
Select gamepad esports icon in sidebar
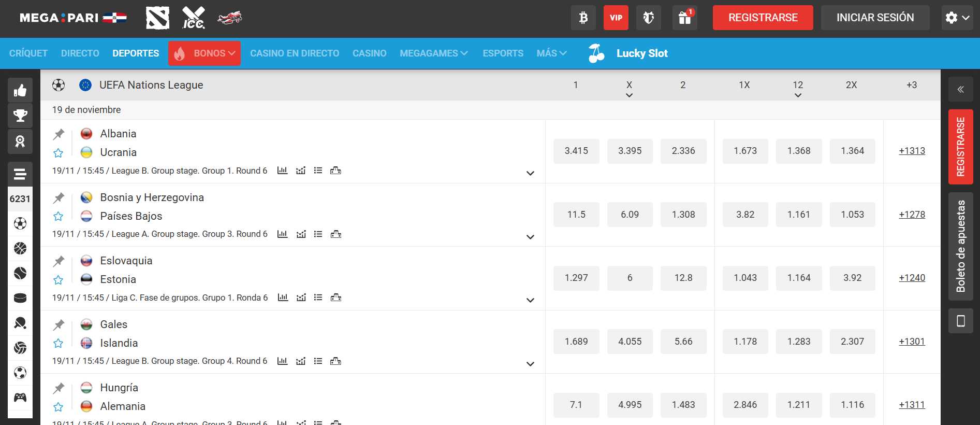coord(20,398)
